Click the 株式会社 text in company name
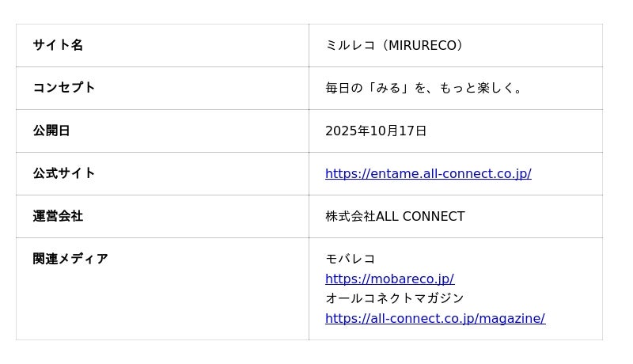Screen dimensions: 633x364 click(350, 217)
